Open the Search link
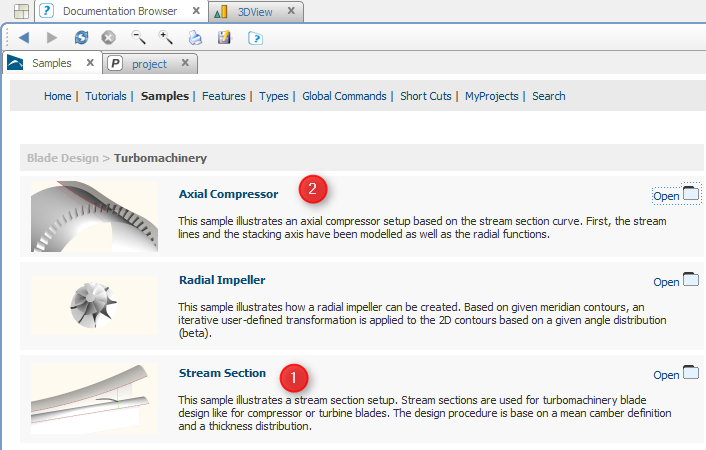 click(x=549, y=96)
